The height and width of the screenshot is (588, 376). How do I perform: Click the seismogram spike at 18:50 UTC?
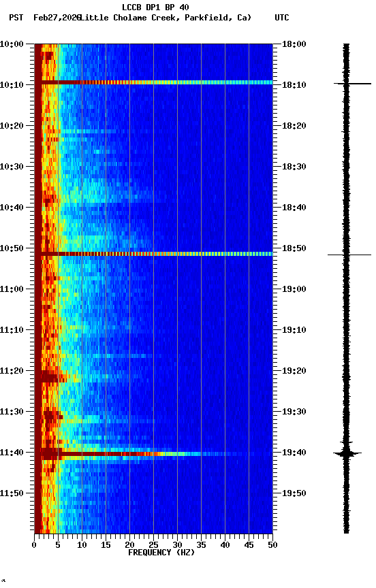[349, 255]
